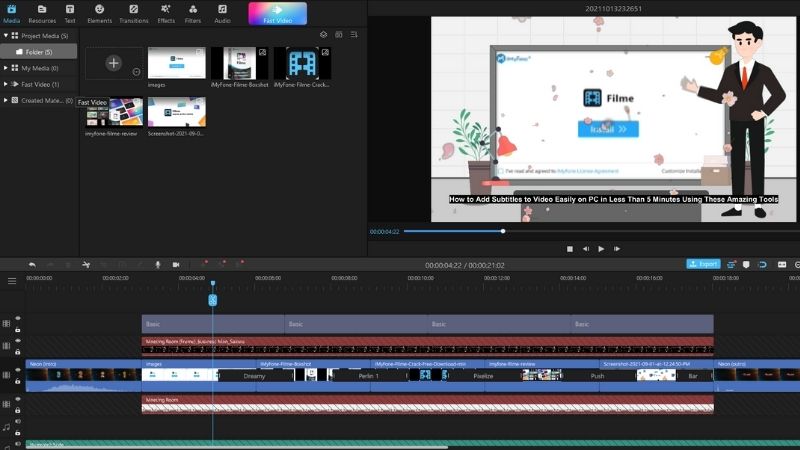Click the stop playback button
This screenshot has width=800, height=450.
pos(570,249)
